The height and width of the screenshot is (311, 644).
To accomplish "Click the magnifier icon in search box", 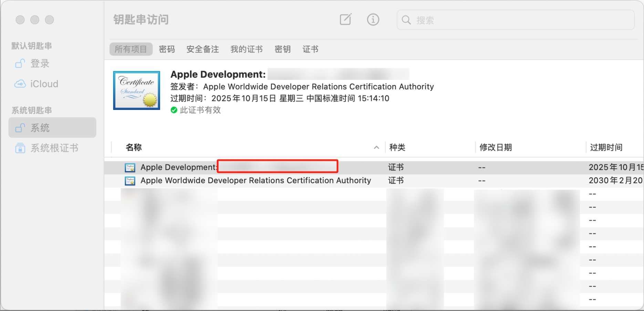I will tap(406, 20).
